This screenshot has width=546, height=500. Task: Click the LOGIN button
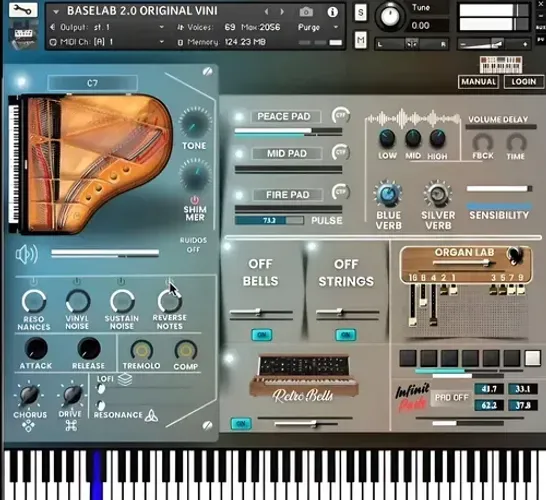pyautogui.click(x=523, y=82)
